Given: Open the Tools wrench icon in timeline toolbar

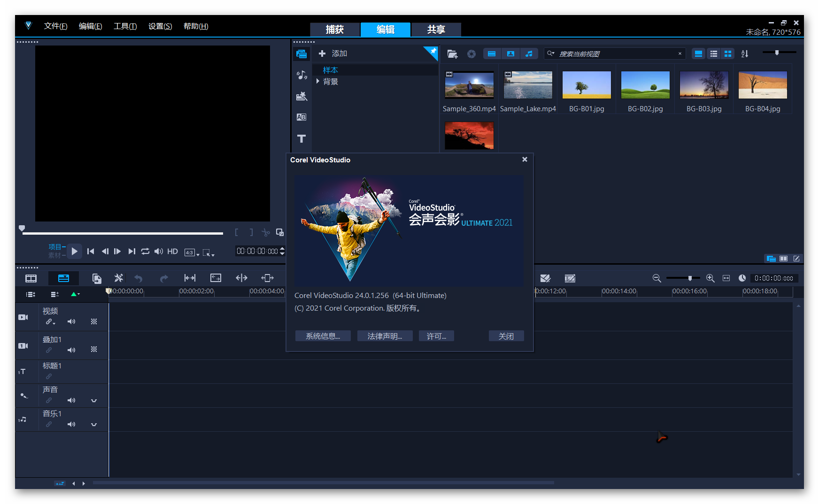Looking at the screenshot, I should 119,278.
